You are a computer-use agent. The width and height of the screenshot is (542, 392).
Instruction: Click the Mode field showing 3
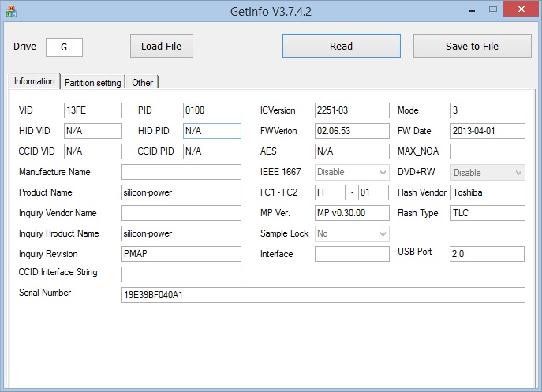[x=488, y=110]
